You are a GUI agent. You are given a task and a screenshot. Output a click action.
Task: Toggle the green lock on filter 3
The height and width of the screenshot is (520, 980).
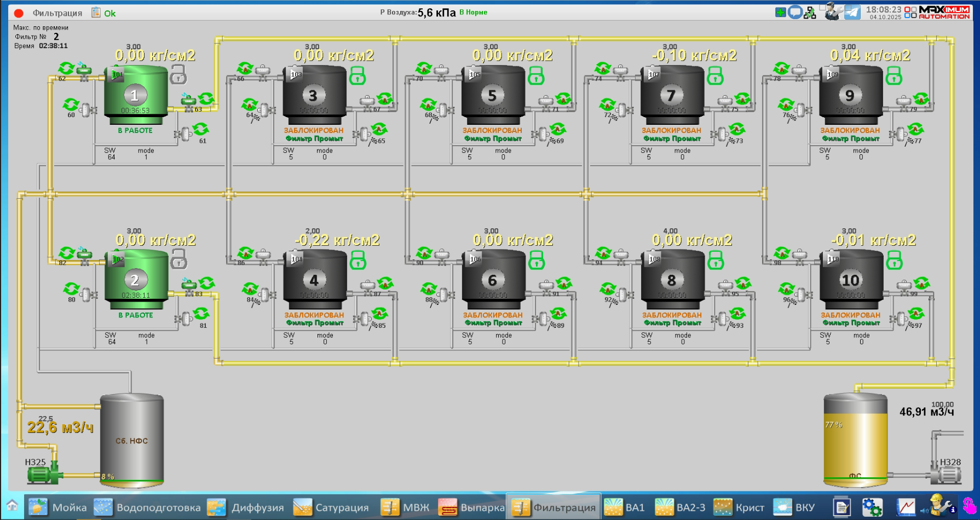click(358, 75)
